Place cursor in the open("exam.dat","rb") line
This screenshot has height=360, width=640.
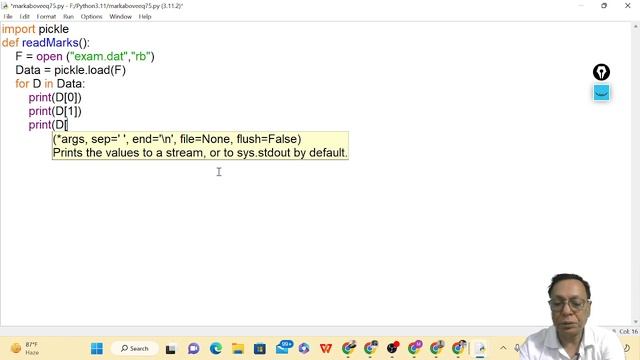(85, 57)
